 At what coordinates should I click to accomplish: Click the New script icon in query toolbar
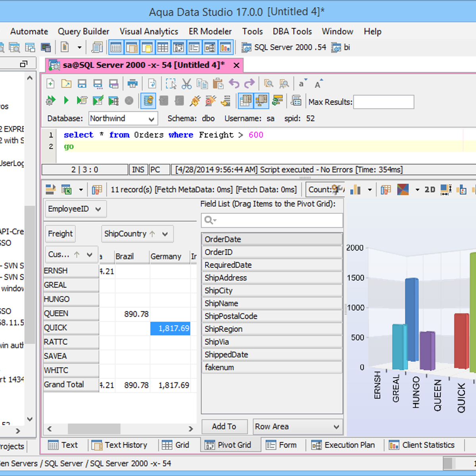pyautogui.click(x=50, y=84)
